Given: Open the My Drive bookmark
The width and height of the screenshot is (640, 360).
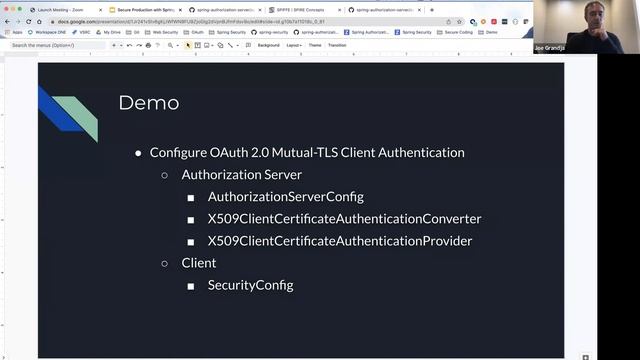Looking at the screenshot, I should (x=108, y=32).
